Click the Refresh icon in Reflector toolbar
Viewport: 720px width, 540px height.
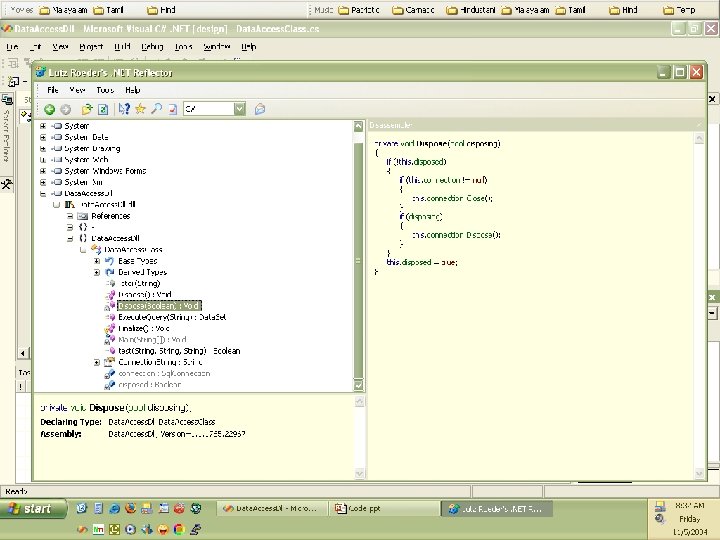[103, 108]
